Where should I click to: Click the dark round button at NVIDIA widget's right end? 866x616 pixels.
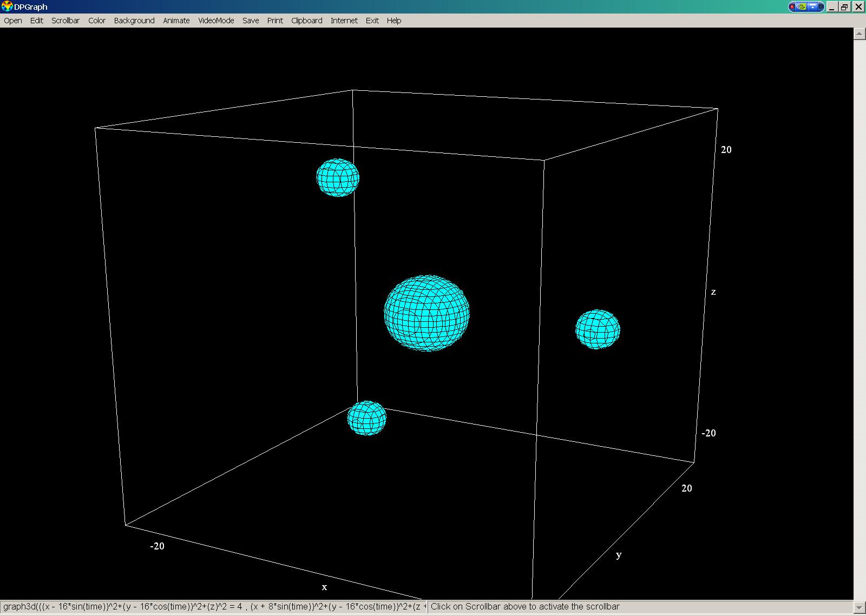click(821, 6)
